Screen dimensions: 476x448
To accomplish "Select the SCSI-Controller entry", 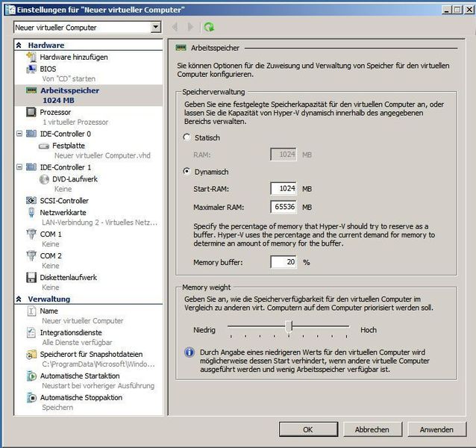I will pos(64,201).
